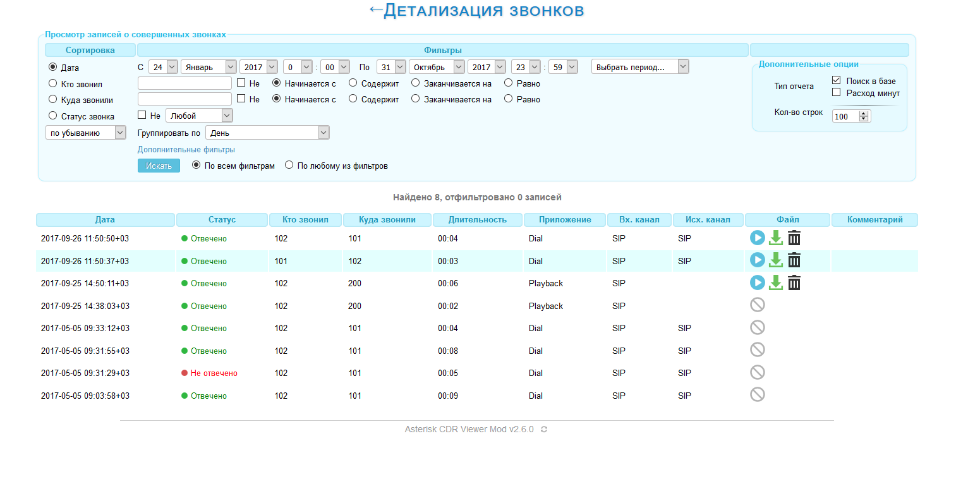Sort by 'Кто звонил' radio option
This screenshot has height=503, width=980.
pos(53,83)
